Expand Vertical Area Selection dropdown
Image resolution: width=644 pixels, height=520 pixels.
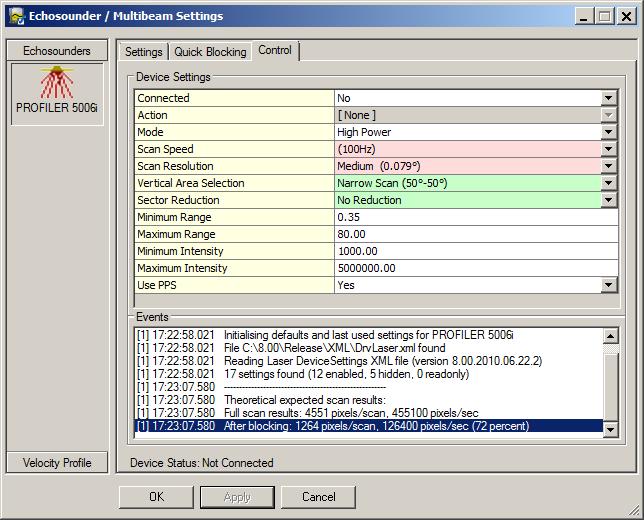(x=608, y=183)
